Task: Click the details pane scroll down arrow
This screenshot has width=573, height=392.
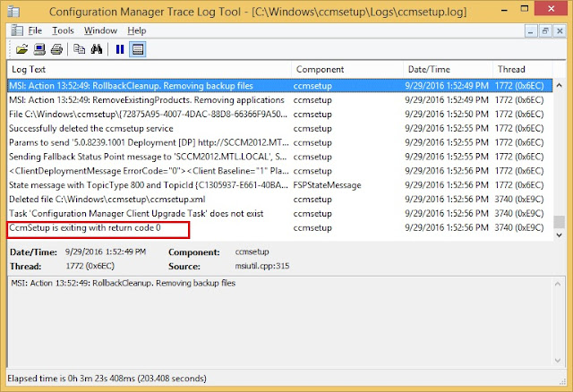Action: point(558,361)
